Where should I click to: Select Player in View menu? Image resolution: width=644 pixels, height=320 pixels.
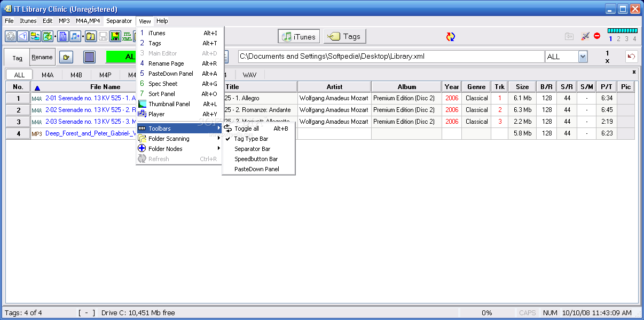pos(179,114)
